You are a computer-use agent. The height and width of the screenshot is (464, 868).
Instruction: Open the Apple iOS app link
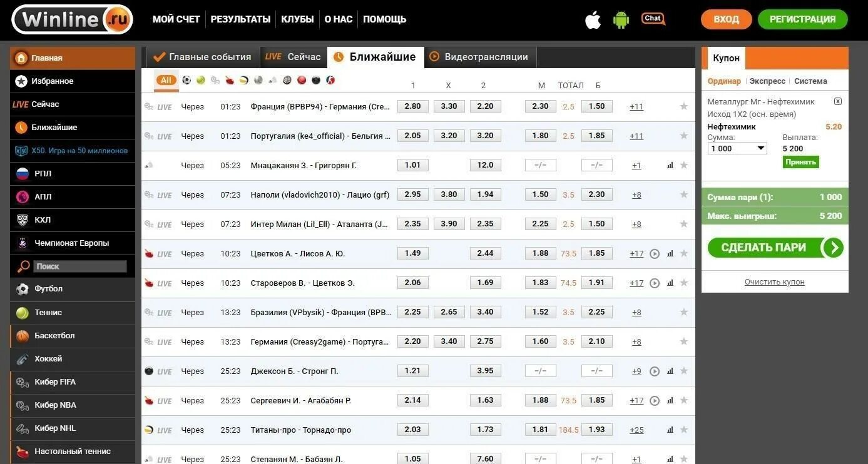coord(593,19)
